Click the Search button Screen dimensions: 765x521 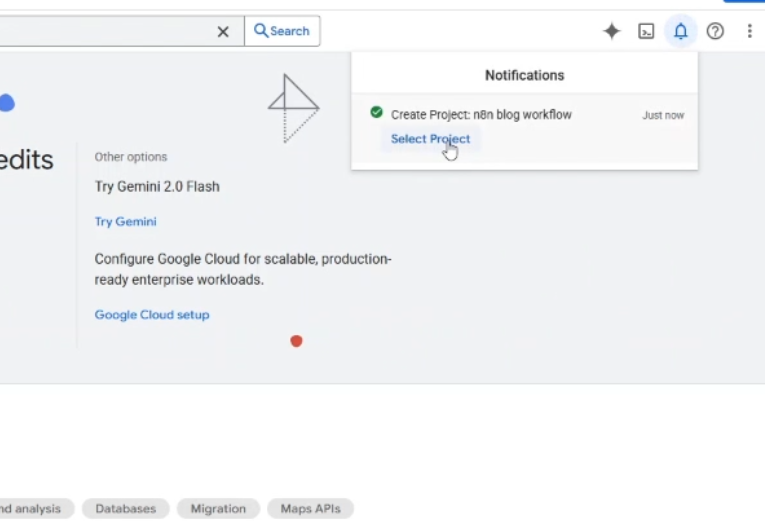click(282, 31)
